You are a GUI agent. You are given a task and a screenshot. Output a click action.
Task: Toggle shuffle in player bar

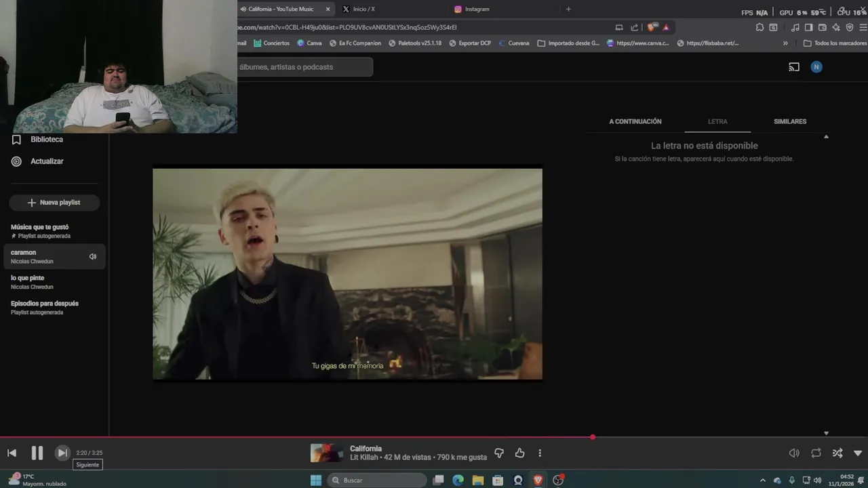tap(837, 453)
